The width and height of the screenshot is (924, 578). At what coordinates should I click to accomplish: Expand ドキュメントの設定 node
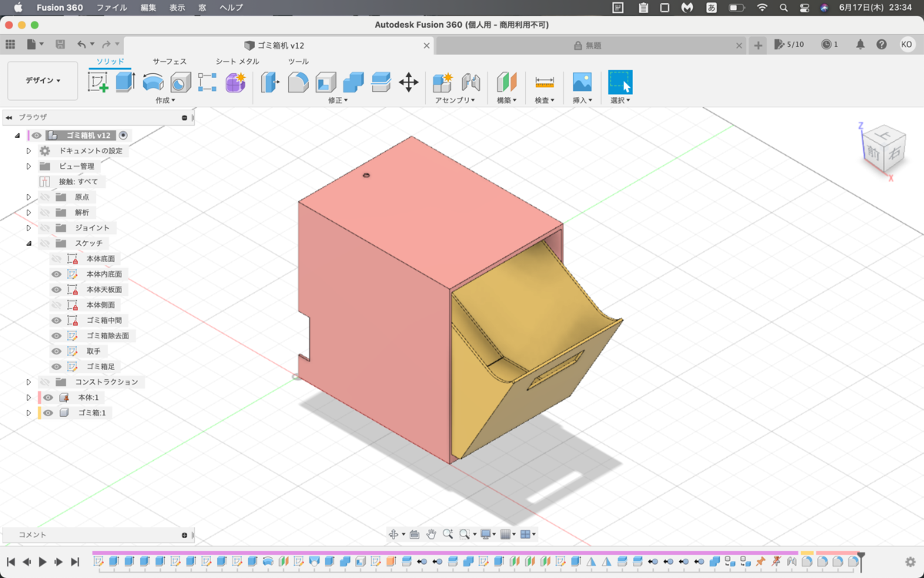(x=28, y=151)
